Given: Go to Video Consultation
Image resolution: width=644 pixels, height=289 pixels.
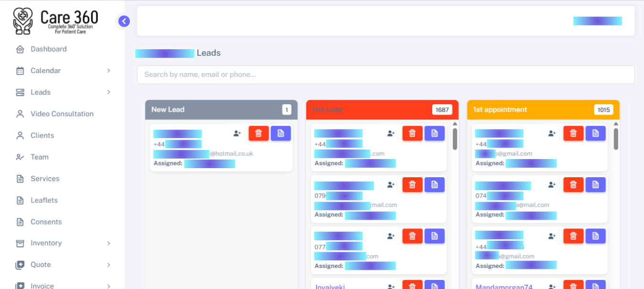Looking at the screenshot, I should [x=62, y=114].
